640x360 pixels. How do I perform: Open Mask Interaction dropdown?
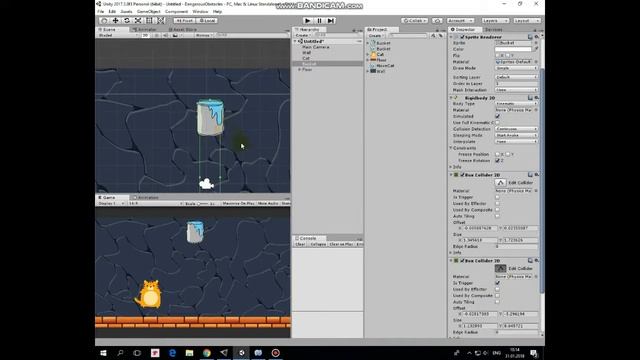pyautogui.click(x=516, y=90)
